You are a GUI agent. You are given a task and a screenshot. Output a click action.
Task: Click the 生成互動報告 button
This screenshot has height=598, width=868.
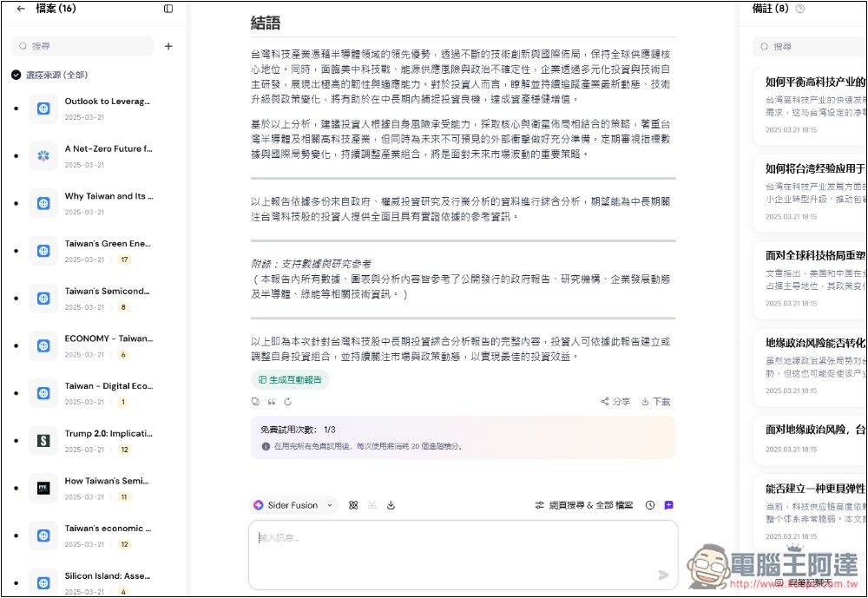291,379
